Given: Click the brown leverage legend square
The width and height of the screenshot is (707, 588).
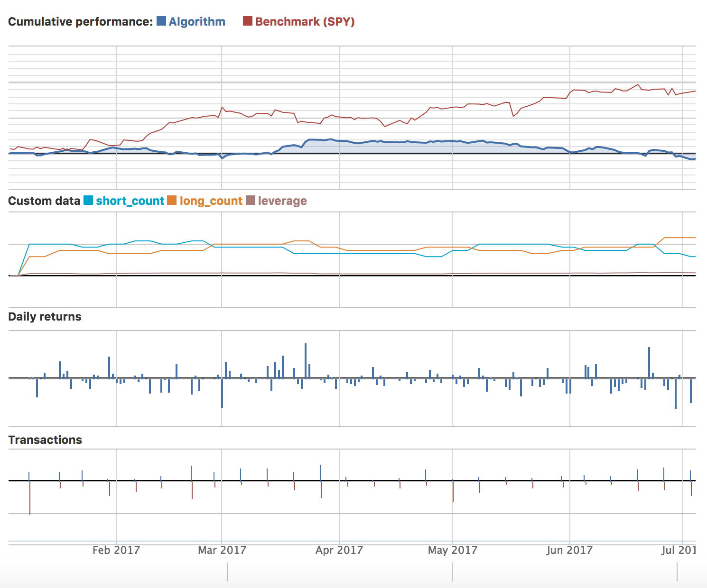Looking at the screenshot, I should [x=251, y=201].
